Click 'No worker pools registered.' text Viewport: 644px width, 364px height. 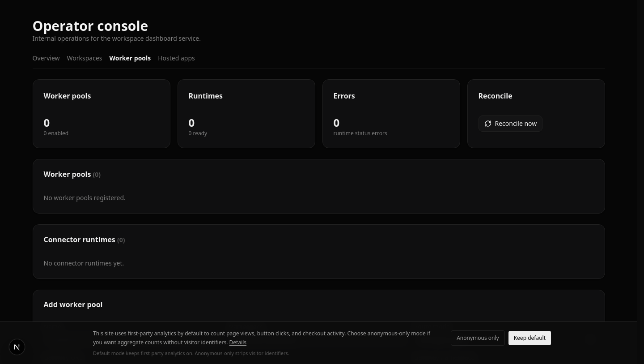[85, 198]
